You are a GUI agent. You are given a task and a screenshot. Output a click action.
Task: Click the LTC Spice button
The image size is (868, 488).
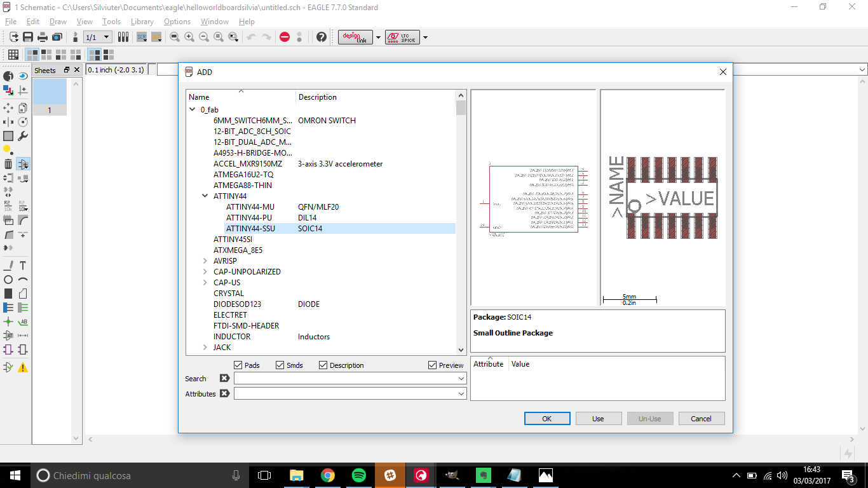pyautogui.click(x=402, y=37)
